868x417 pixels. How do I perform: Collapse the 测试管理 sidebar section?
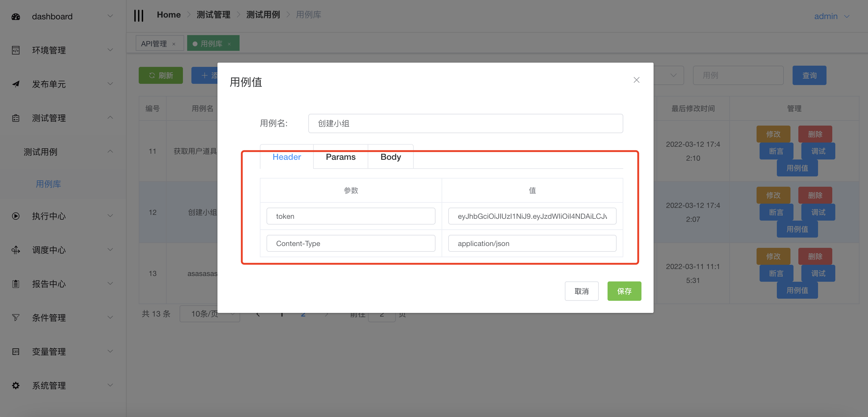pyautogui.click(x=110, y=117)
